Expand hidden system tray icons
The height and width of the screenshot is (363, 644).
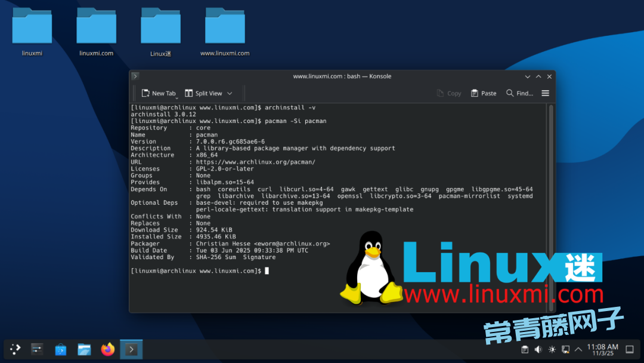[x=578, y=349]
